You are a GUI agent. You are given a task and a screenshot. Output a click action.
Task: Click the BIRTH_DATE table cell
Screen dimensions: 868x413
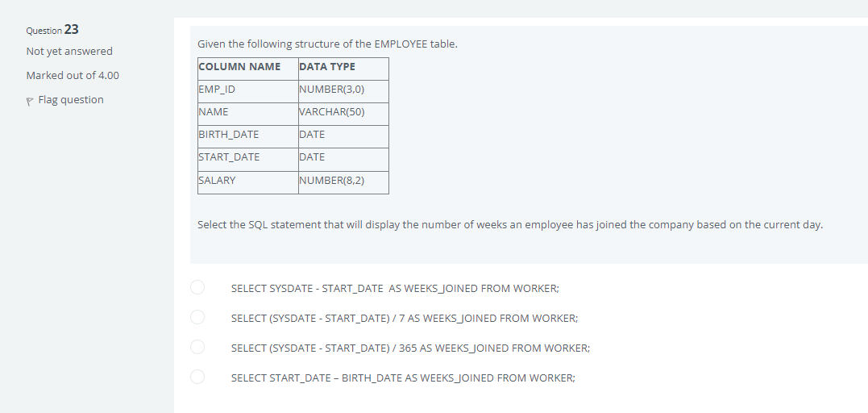pos(248,137)
